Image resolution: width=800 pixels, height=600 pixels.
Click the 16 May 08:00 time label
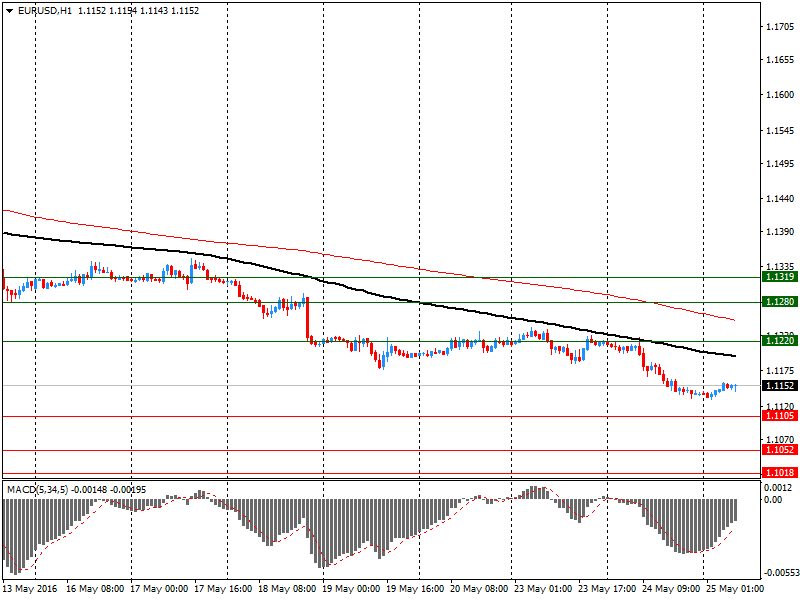(95, 588)
